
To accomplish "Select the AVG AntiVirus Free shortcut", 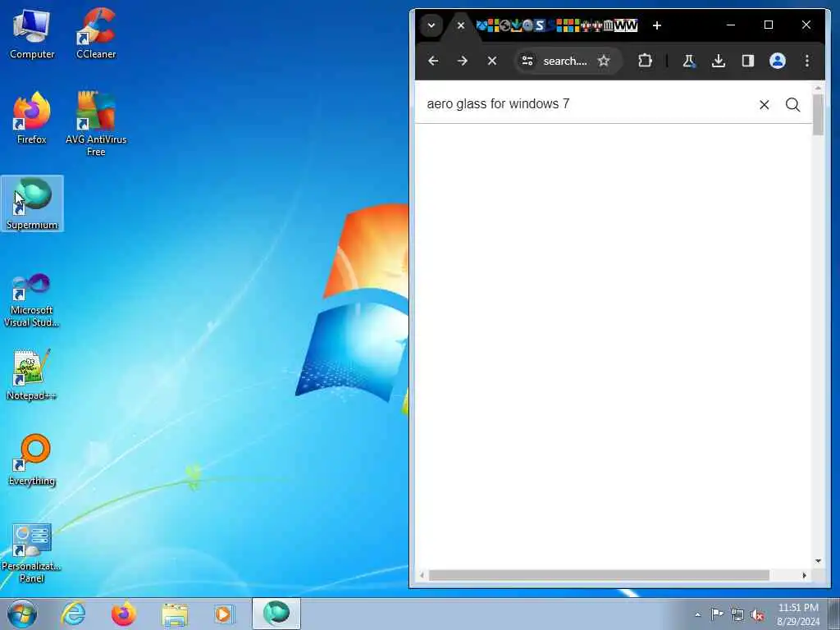I will (96, 123).
